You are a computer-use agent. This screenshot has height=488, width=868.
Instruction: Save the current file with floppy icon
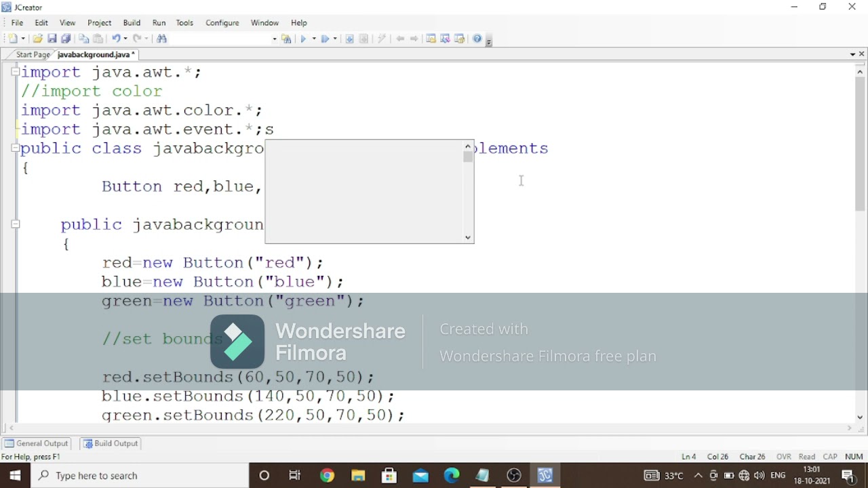[52, 39]
